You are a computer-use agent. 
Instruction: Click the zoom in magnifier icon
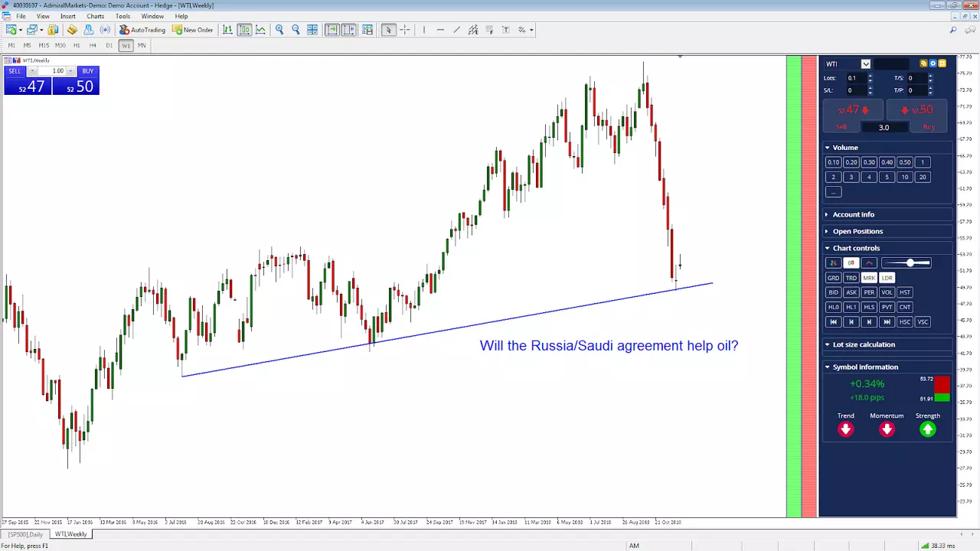click(279, 30)
